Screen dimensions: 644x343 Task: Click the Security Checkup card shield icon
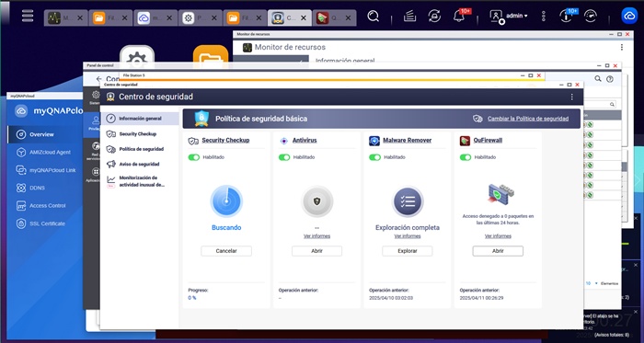click(193, 141)
